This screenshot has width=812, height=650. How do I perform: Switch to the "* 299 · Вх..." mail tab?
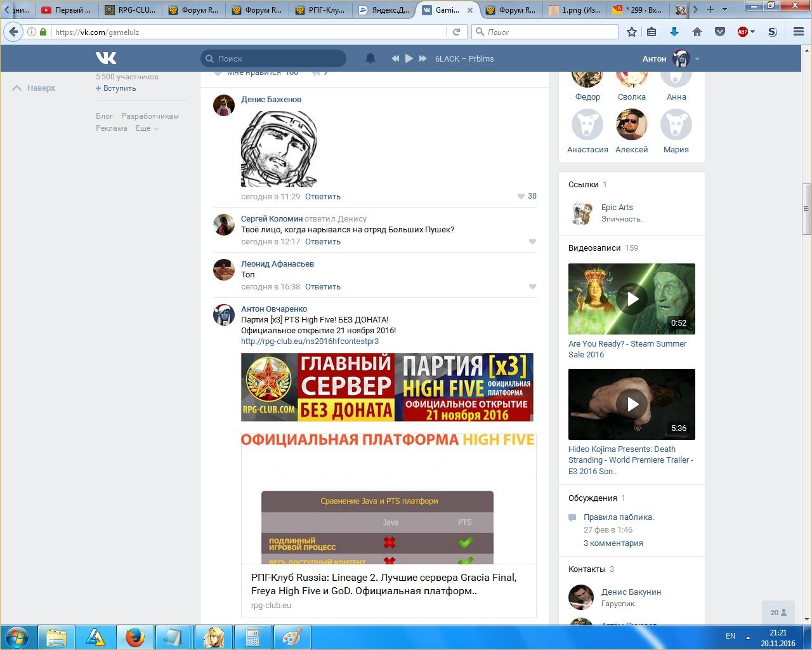coord(638,10)
